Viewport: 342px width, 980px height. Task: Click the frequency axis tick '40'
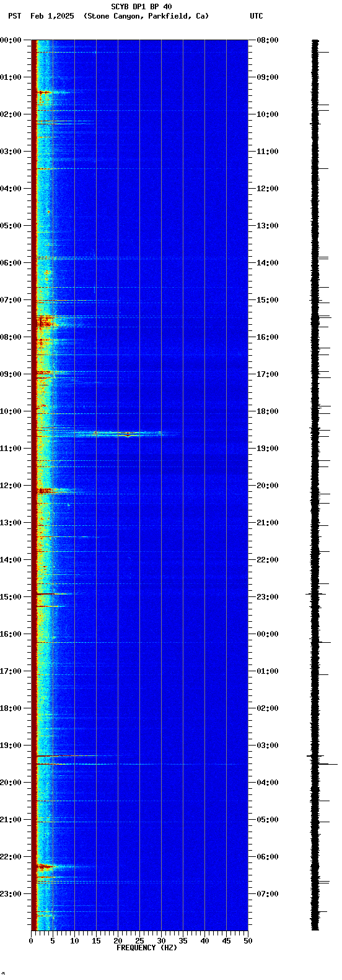click(204, 941)
